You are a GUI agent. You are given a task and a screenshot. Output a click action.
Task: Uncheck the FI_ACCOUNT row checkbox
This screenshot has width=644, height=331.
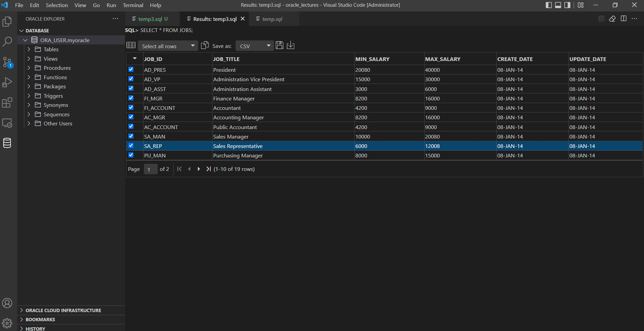click(131, 107)
